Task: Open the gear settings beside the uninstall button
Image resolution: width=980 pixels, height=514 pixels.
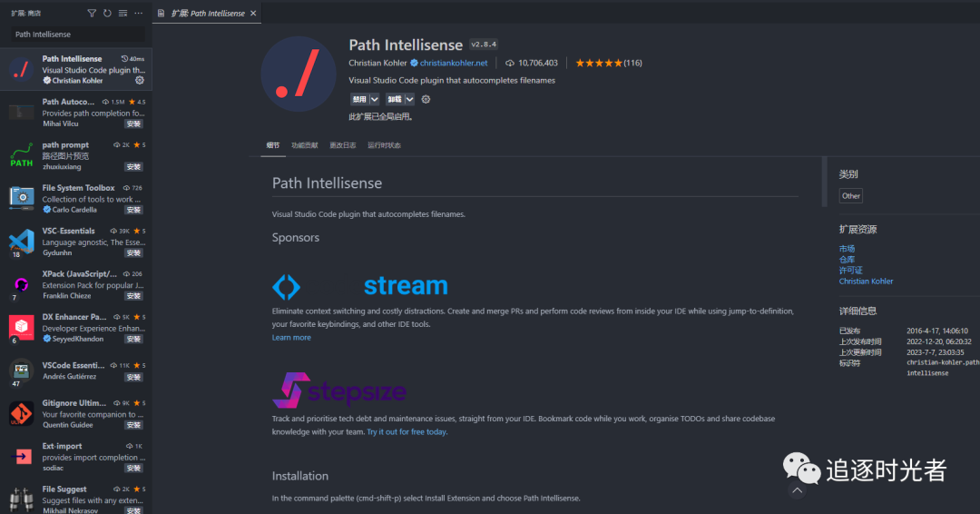Action: pyautogui.click(x=426, y=99)
